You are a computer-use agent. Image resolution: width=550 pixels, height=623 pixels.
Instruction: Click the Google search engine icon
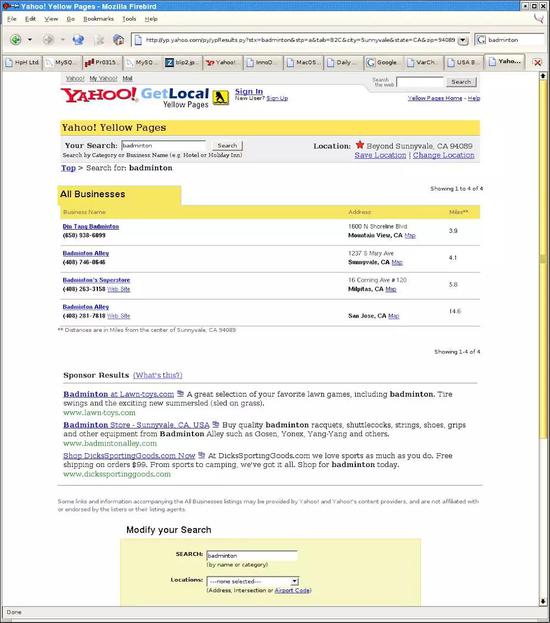(x=481, y=40)
